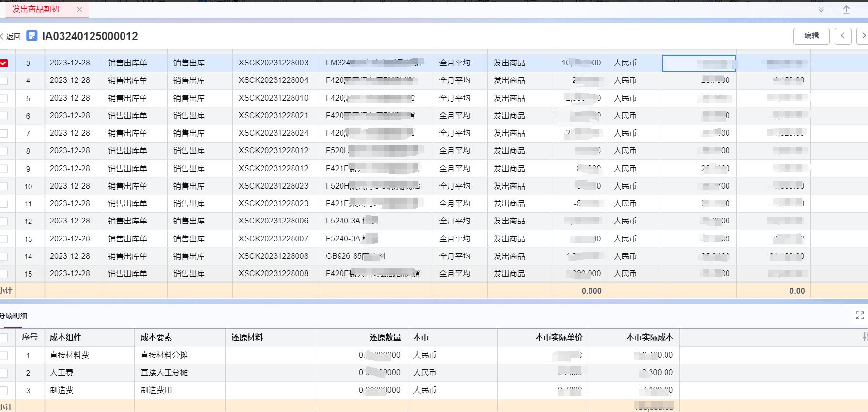The image size is (868, 412).
Task: Click the 成本组件 column header
Action: click(x=65, y=337)
